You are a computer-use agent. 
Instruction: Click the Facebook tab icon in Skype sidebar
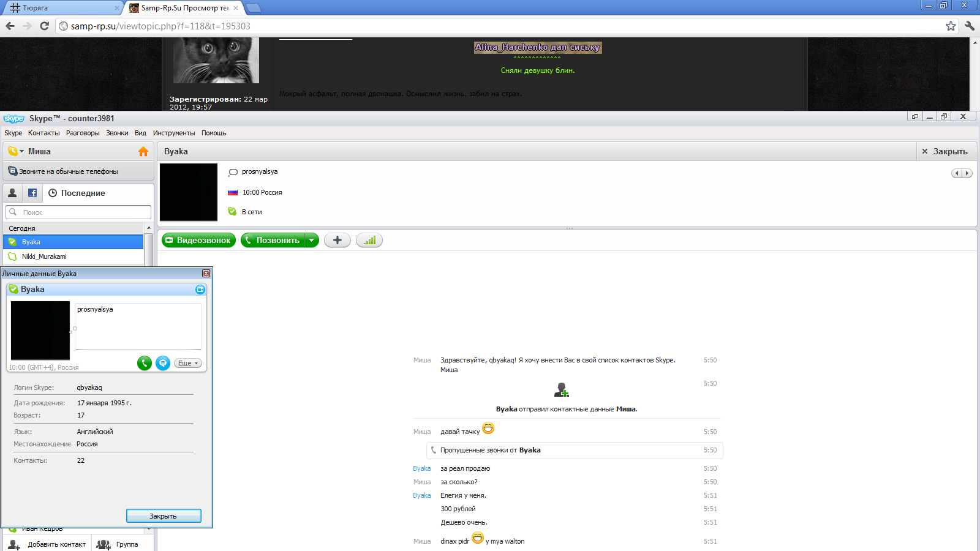(x=32, y=193)
